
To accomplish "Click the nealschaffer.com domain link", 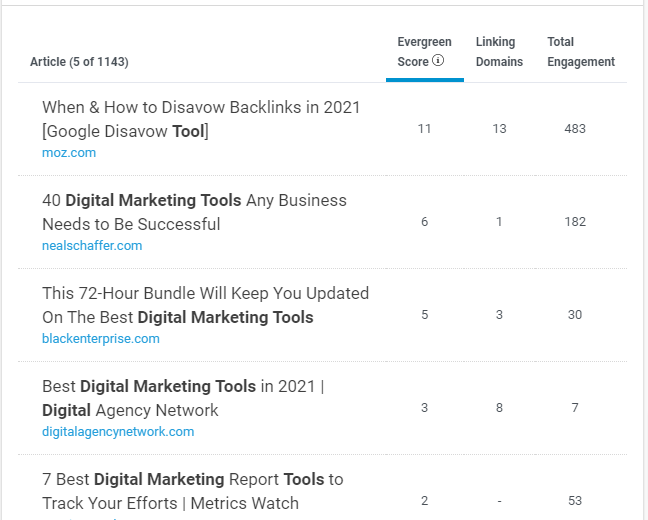I will click(x=92, y=246).
